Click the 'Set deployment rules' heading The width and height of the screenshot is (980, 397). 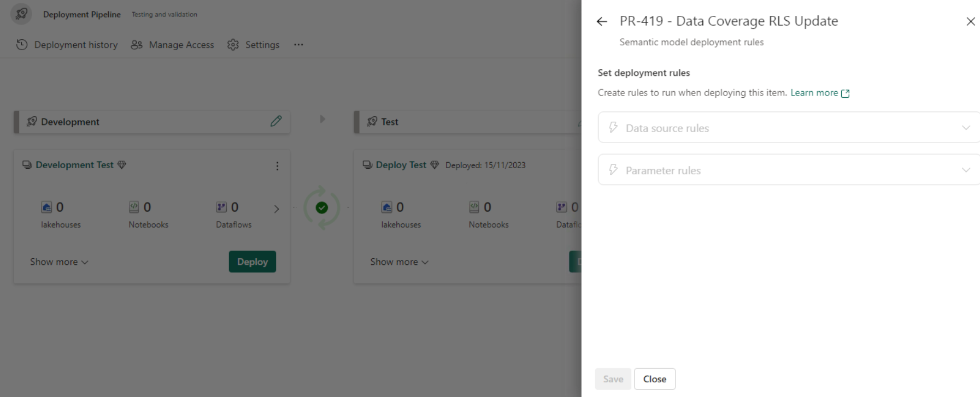click(x=644, y=73)
